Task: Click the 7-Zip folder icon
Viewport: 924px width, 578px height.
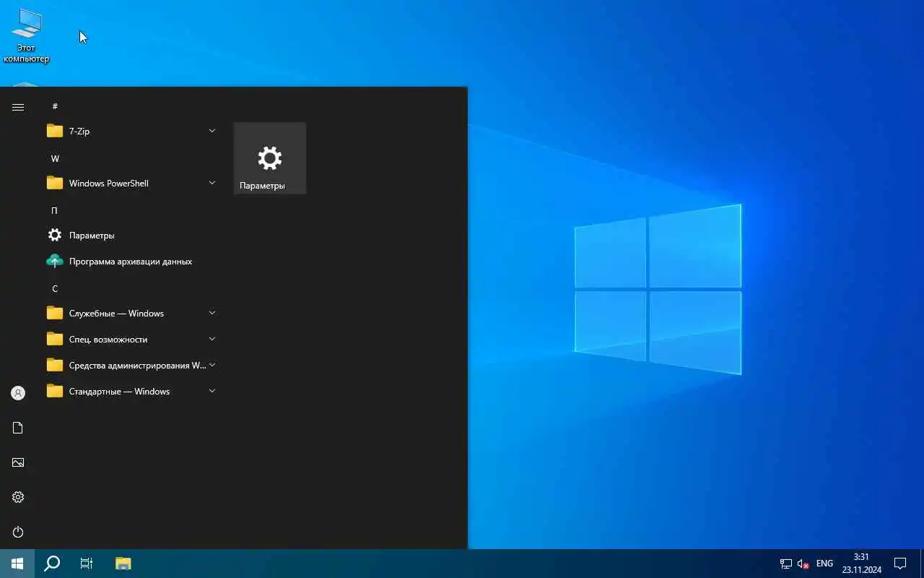Action: pos(55,131)
